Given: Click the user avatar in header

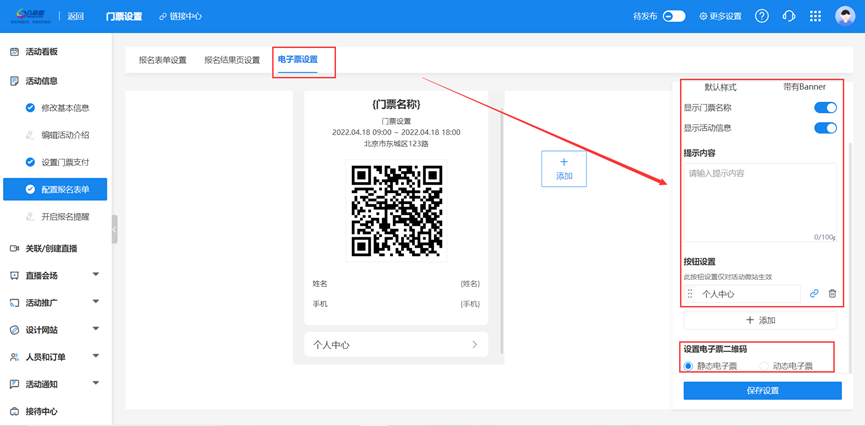Looking at the screenshot, I should [x=844, y=16].
